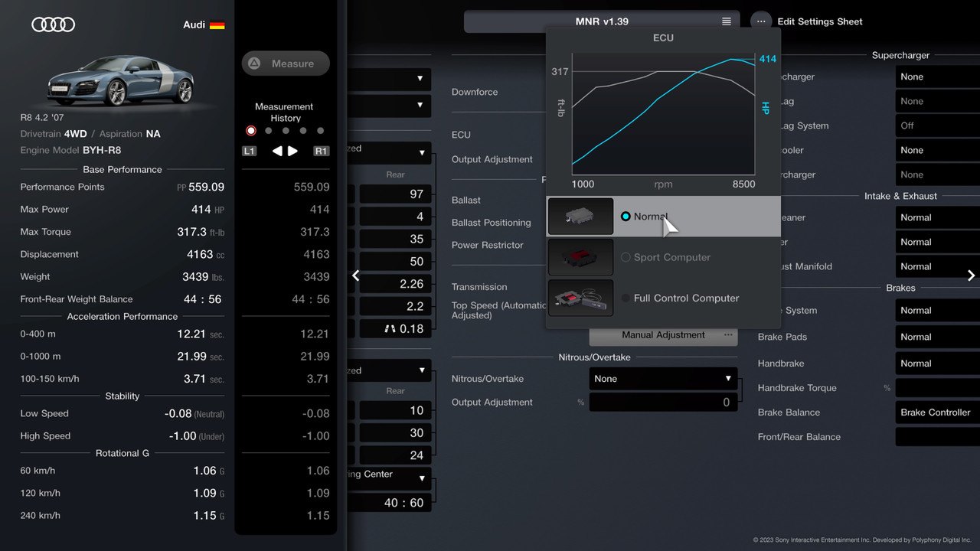
Task: Click the rear value field showing 97
Action: click(395, 194)
